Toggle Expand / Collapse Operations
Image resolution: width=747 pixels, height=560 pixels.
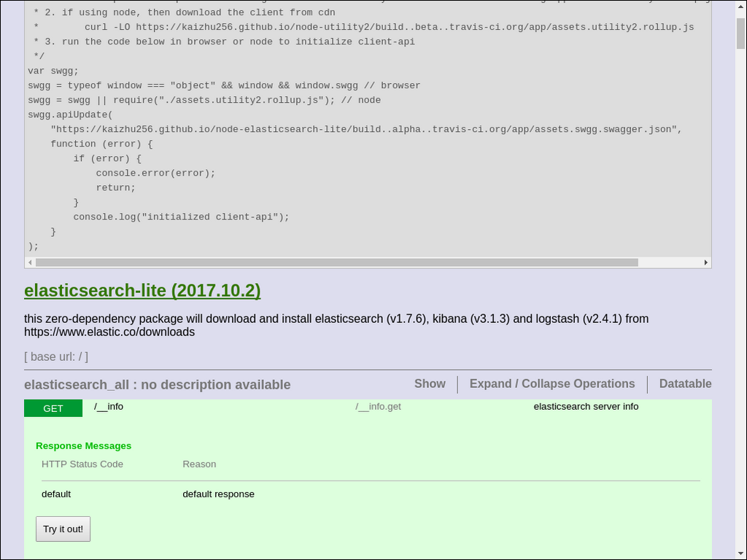pos(552,384)
